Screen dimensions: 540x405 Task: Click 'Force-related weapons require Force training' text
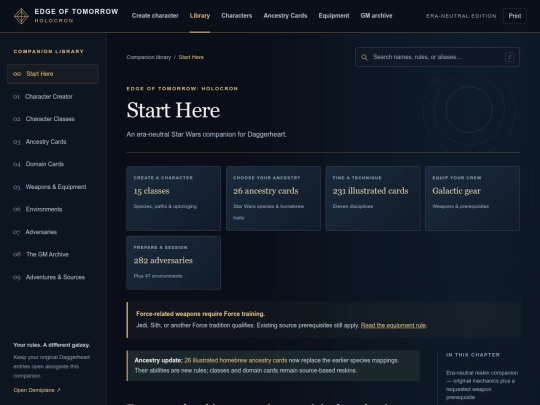pos(200,314)
